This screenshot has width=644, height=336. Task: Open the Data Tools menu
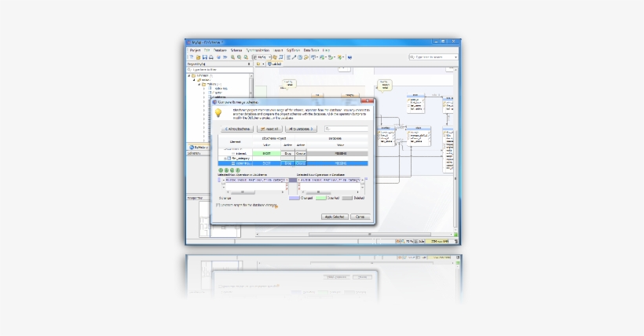point(311,50)
